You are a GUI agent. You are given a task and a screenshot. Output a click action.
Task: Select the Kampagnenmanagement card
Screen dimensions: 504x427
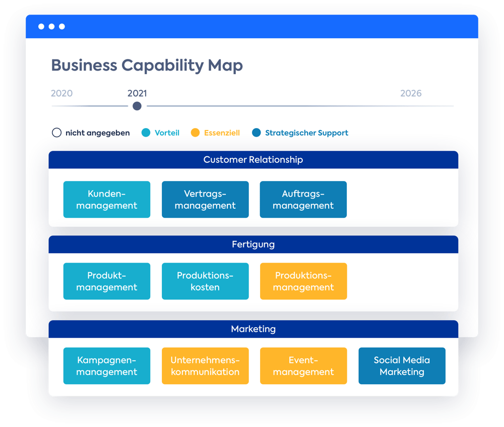click(107, 365)
